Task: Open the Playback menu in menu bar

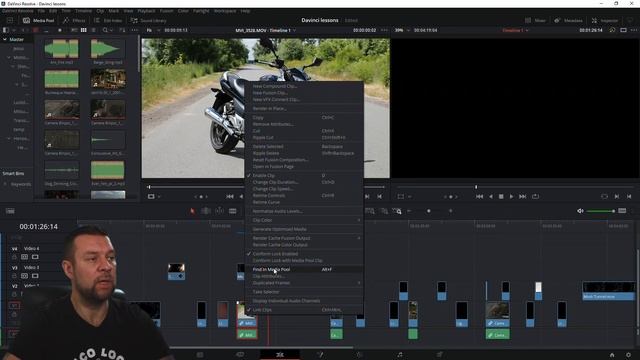Action: click(146, 11)
